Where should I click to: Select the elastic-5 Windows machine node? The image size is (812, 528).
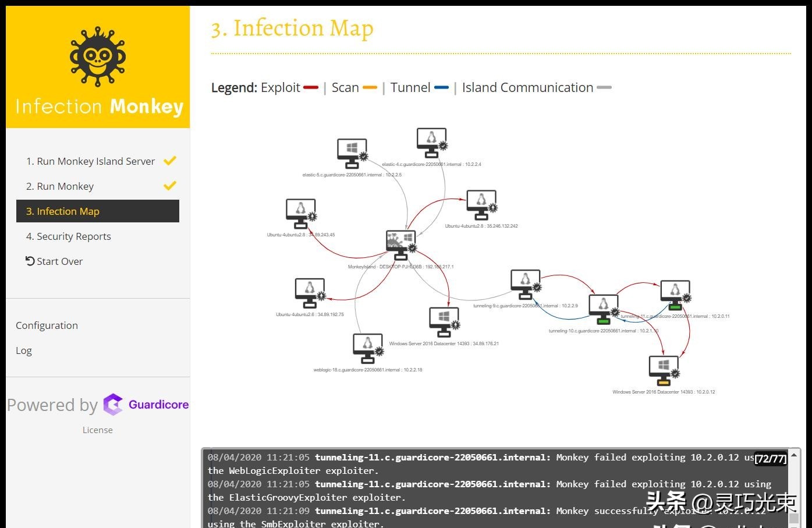click(353, 154)
